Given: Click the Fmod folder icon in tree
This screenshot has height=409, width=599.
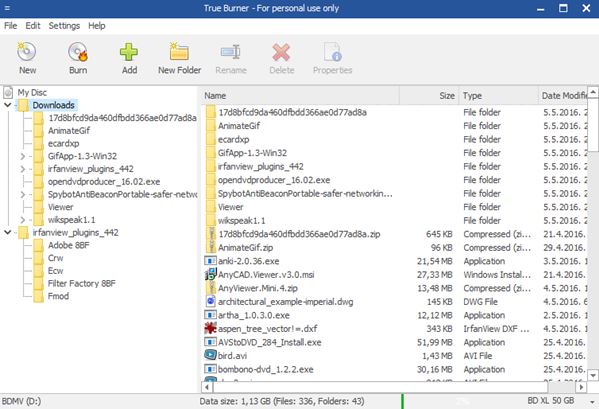Looking at the screenshot, I should (x=38, y=296).
